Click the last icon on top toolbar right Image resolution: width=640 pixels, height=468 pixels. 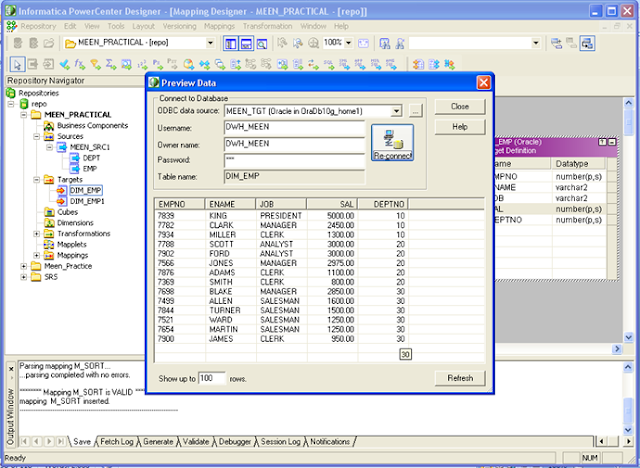tap(587, 43)
